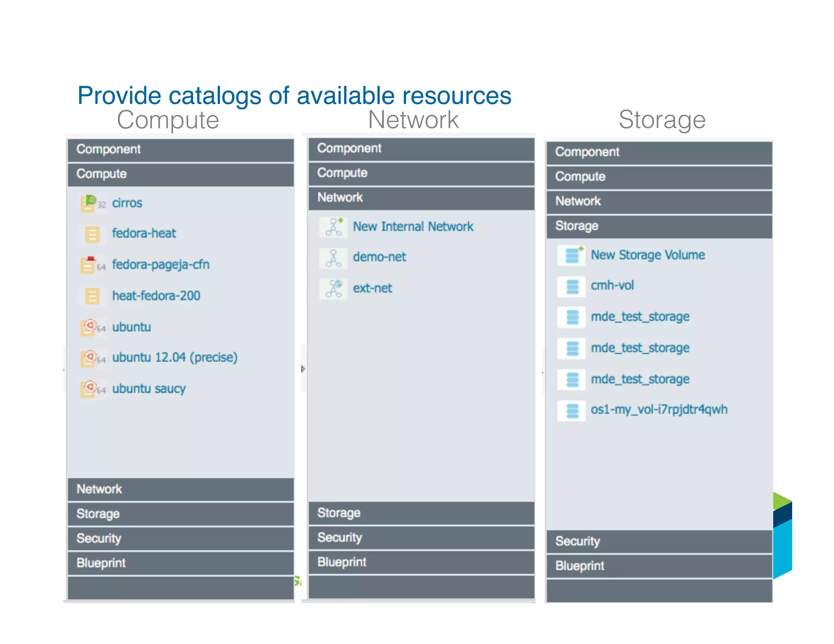834x644 pixels.
Task: Create a New Storage Volume
Action: (x=648, y=255)
